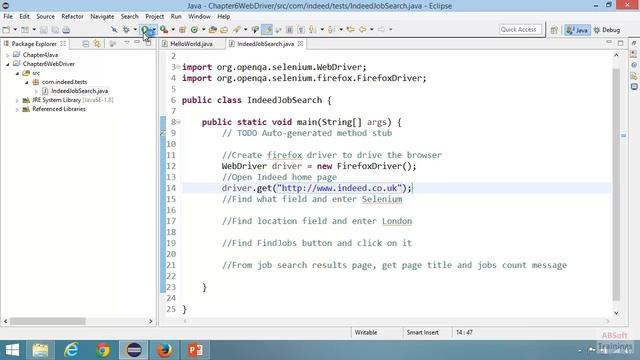Screen dimensions: 640x360
Task: Click Package Explorer horizontal scrollbar thumb
Action: [48, 321]
